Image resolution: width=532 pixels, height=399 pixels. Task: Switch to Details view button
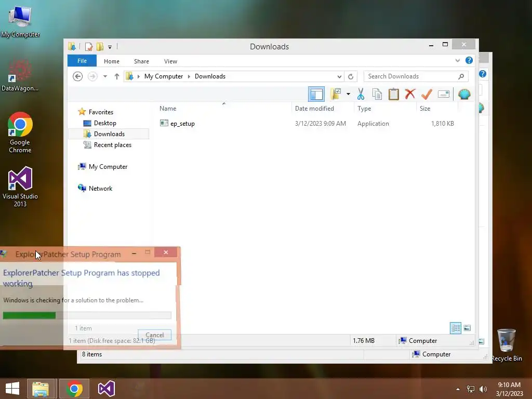456,328
